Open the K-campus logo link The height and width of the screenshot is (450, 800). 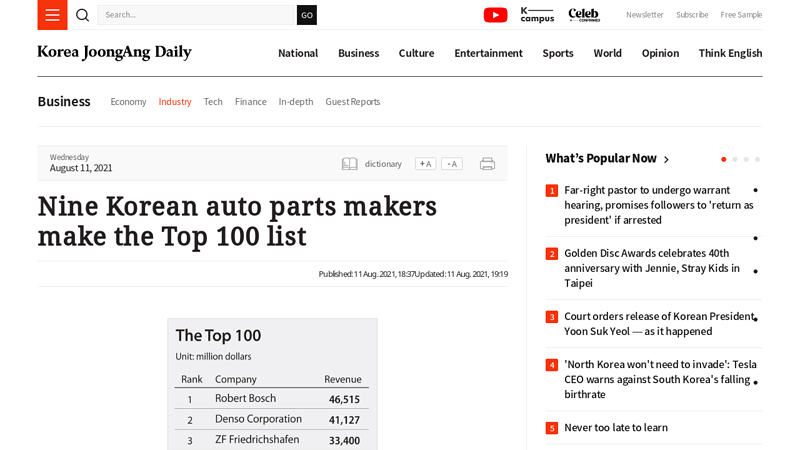(537, 15)
